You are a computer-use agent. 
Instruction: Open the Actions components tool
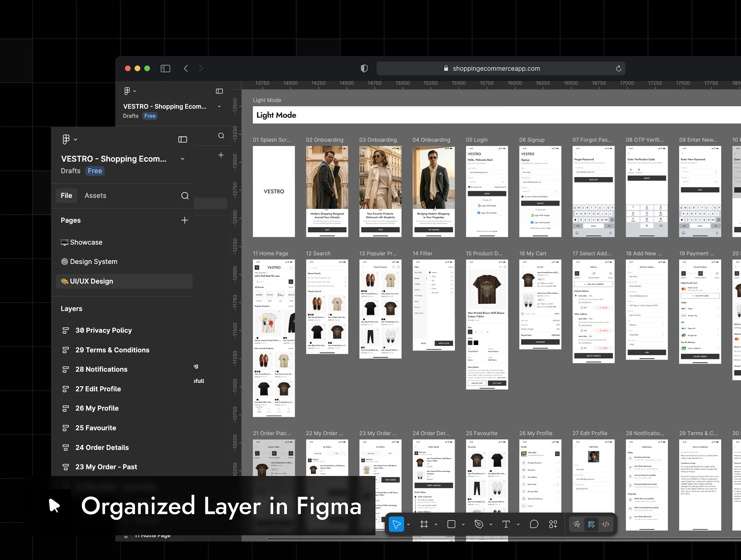553,524
